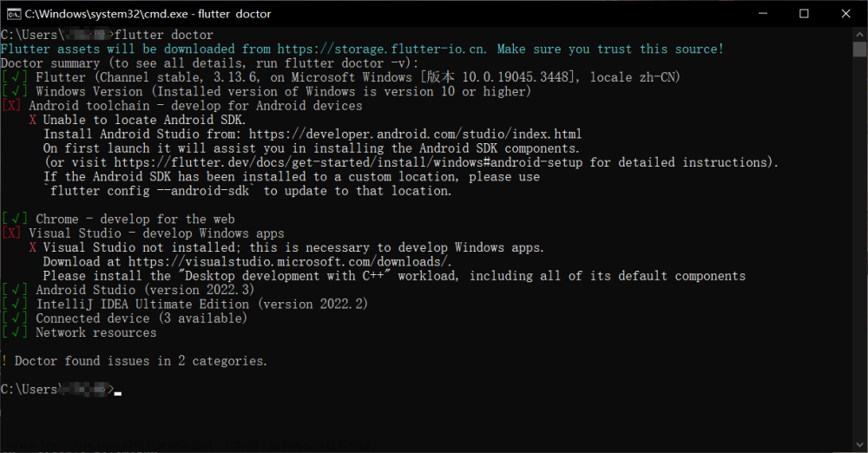
Task: Click the window title text in title bar
Action: tap(148, 14)
